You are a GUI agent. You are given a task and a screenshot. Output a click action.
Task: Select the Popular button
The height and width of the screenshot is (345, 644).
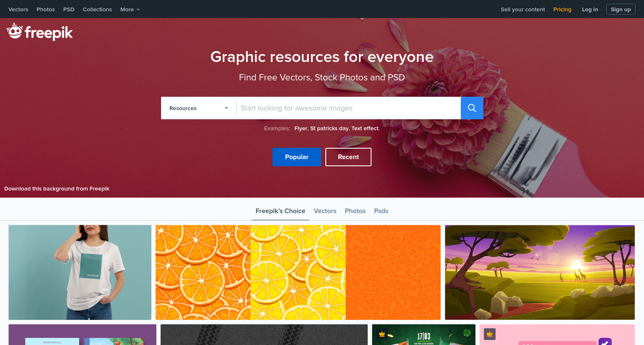click(x=297, y=157)
